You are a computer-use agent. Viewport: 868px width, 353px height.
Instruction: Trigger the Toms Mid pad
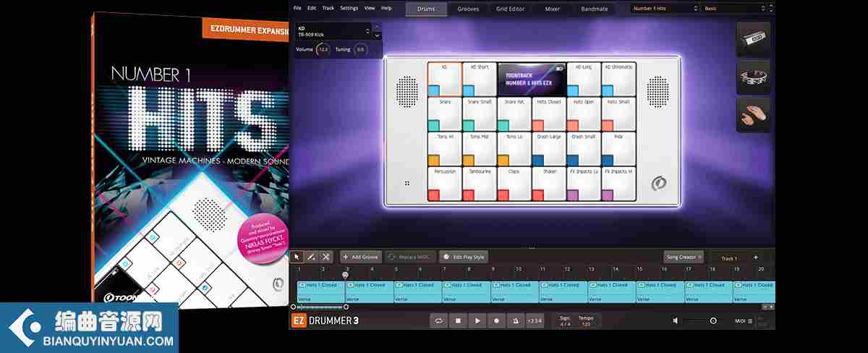coord(480,149)
